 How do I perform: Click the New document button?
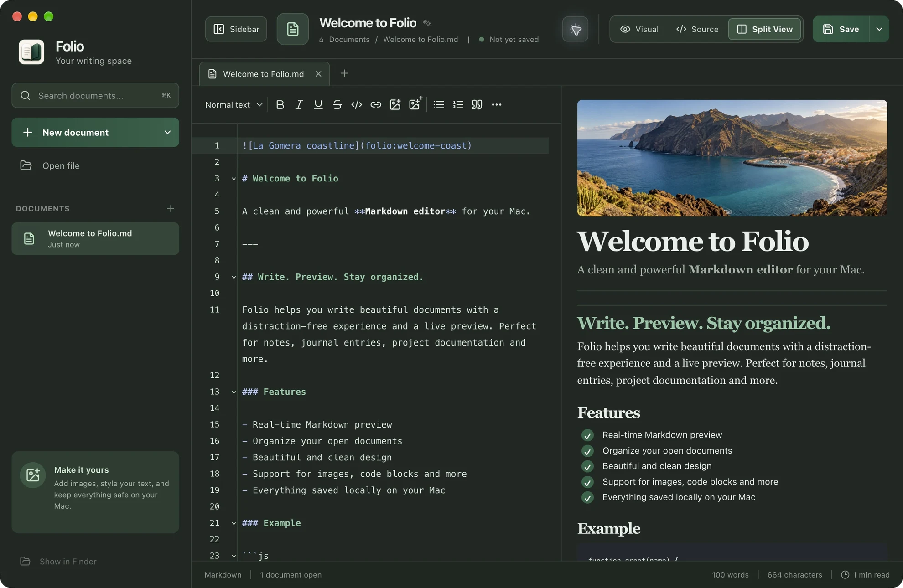coord(95,132)
